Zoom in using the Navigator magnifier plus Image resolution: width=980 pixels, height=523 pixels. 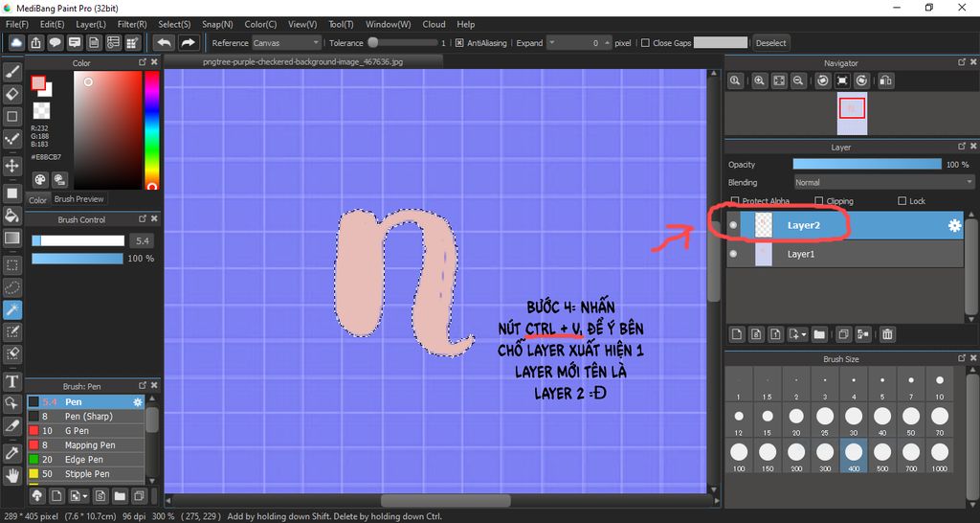coord(759,80)
